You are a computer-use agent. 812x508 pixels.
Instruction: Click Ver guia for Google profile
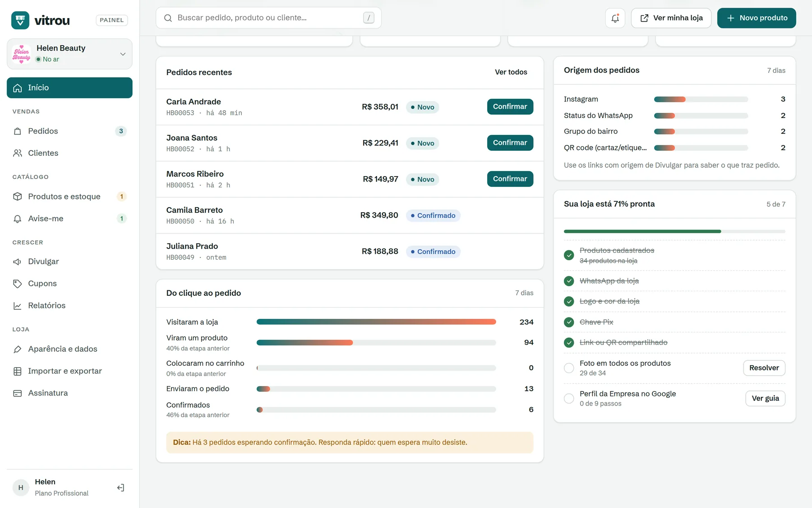coord(766,398)
